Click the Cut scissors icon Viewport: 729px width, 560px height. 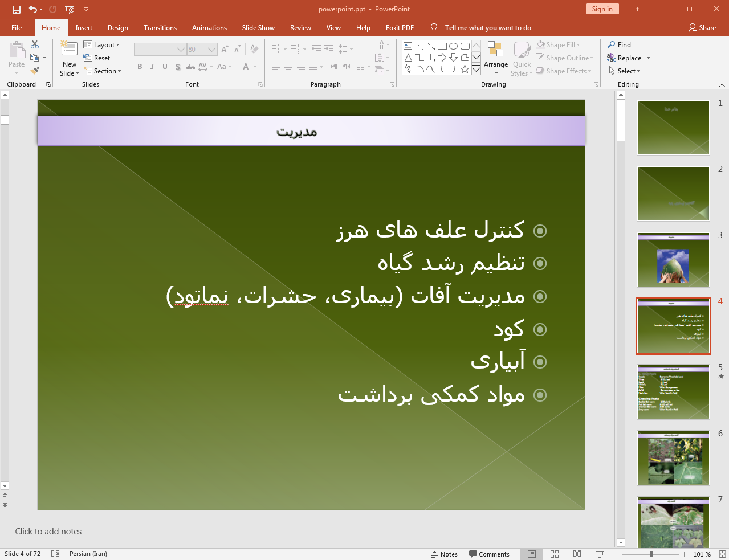tap(35, 44)
